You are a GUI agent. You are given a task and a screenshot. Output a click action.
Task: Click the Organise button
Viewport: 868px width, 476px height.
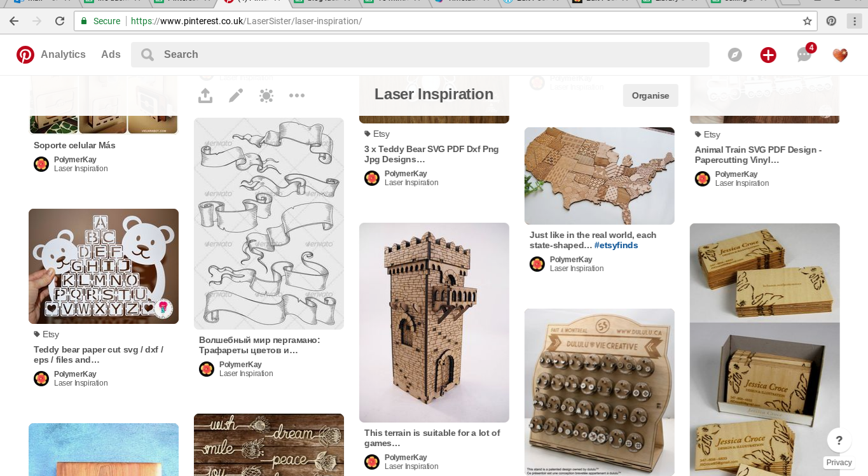(x=650, y=95)
